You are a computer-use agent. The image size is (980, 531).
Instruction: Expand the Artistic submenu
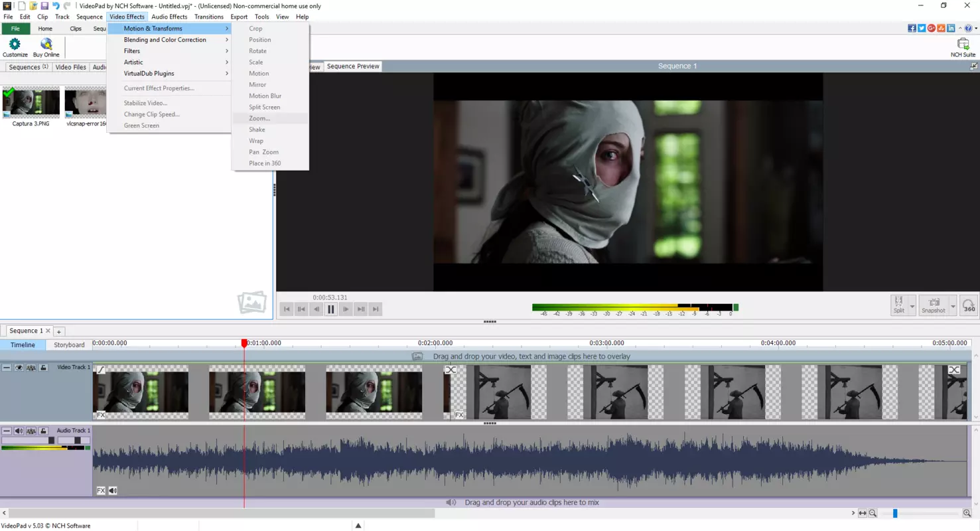(x=169, y=62)
